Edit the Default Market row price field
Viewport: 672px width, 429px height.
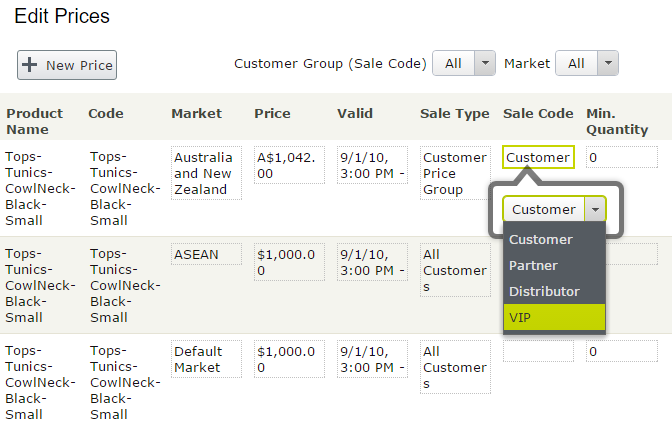point(289,359)
